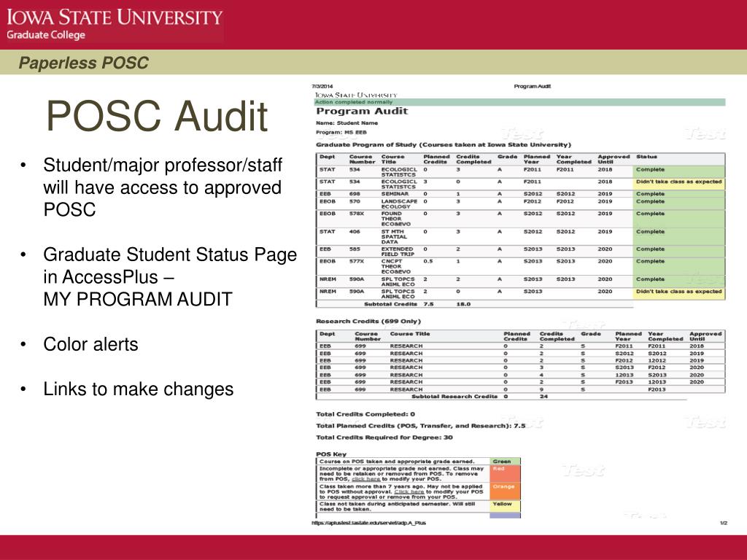Click the Yellow swatch in the POS Key
Screen dimensions: 747x560
pos(505,506)
